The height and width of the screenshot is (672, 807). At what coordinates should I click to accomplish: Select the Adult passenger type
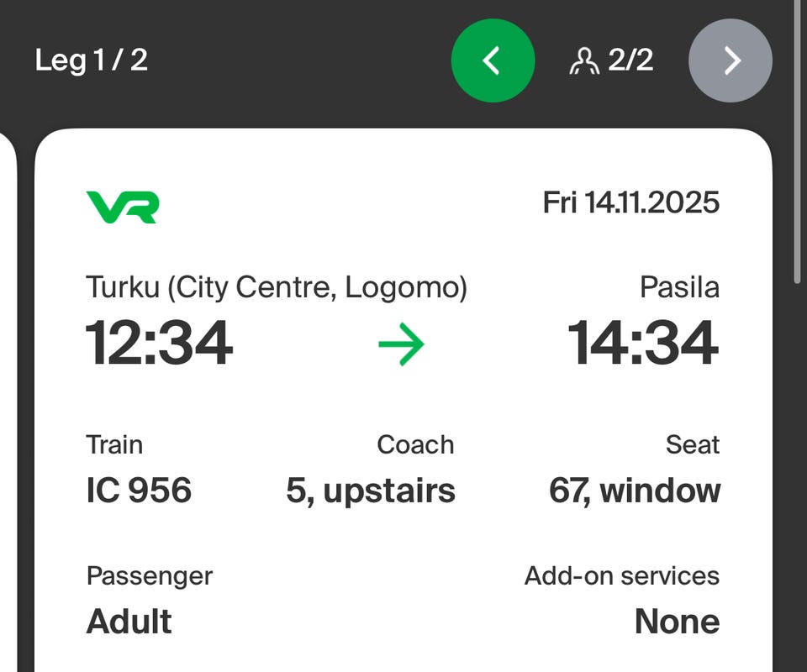click(129, 622)
